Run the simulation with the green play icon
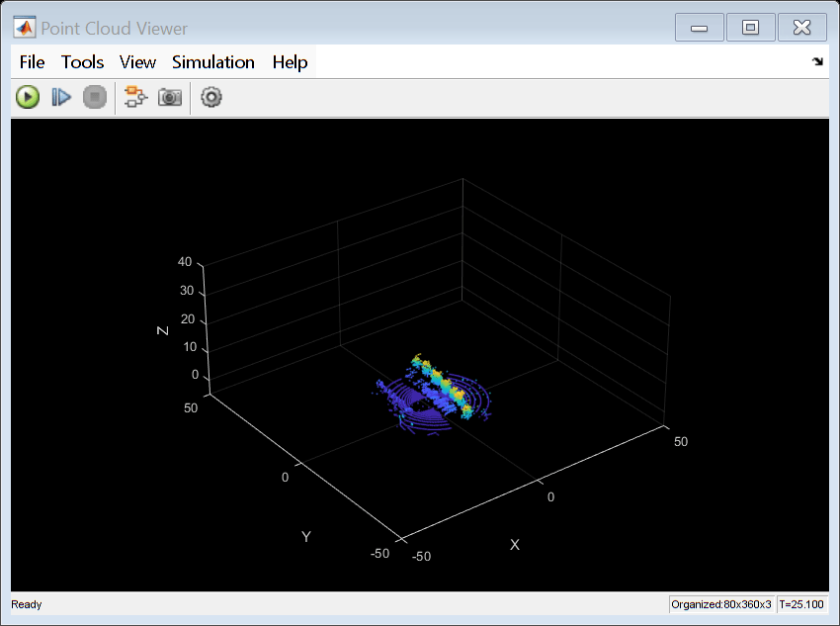 pos(27,96)
